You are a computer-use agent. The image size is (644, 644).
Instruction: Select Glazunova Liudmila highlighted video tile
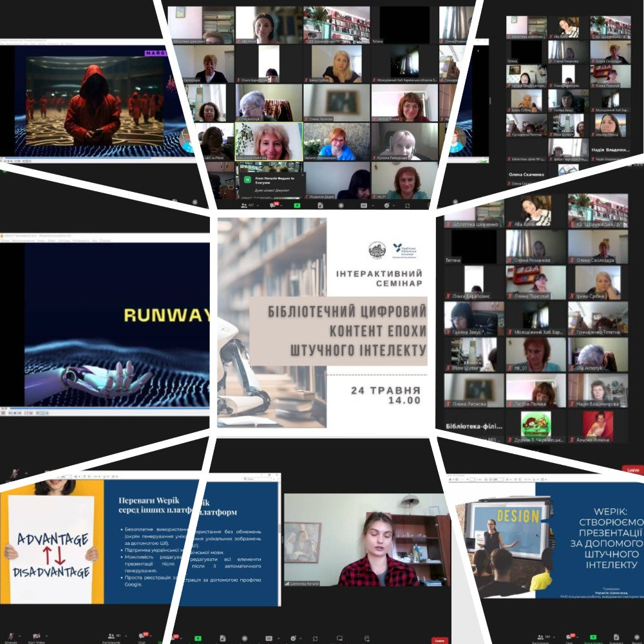pos(269,141)
